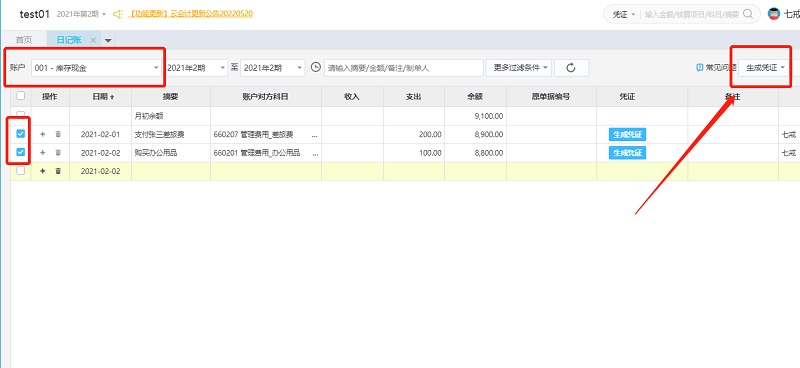Open the subject picker for 660207 管理费用_差旅费
Screen dimensions: 800x368
pos(314,135)
